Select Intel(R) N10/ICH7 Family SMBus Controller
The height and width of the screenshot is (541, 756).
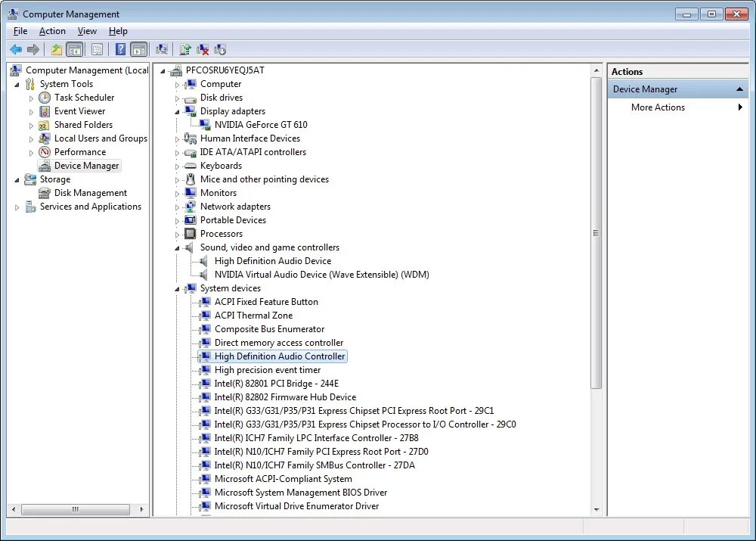coord(314,465)
